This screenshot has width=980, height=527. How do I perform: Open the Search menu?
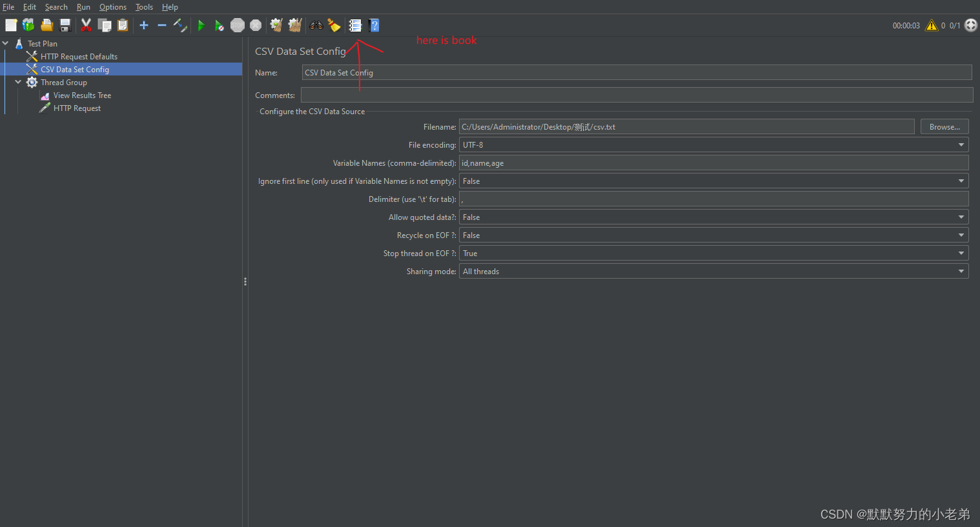pyautogui.click(x=56, y=7)
